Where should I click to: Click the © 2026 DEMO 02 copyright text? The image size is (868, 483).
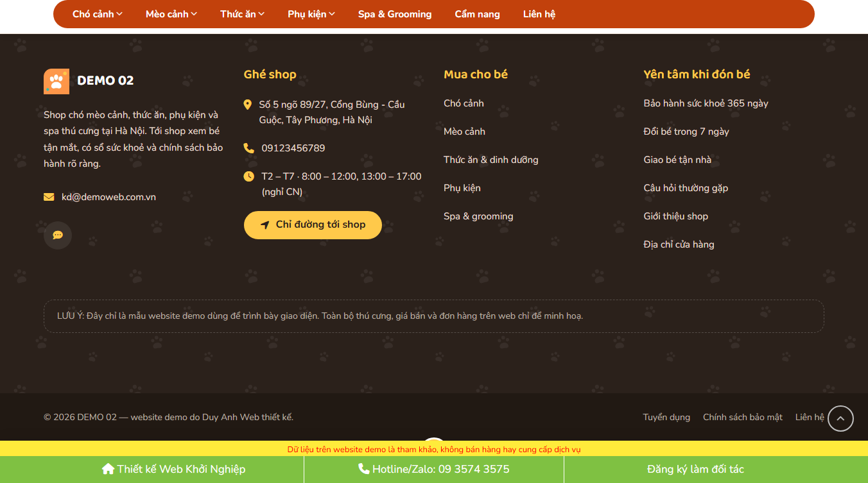tap(168, 417)
